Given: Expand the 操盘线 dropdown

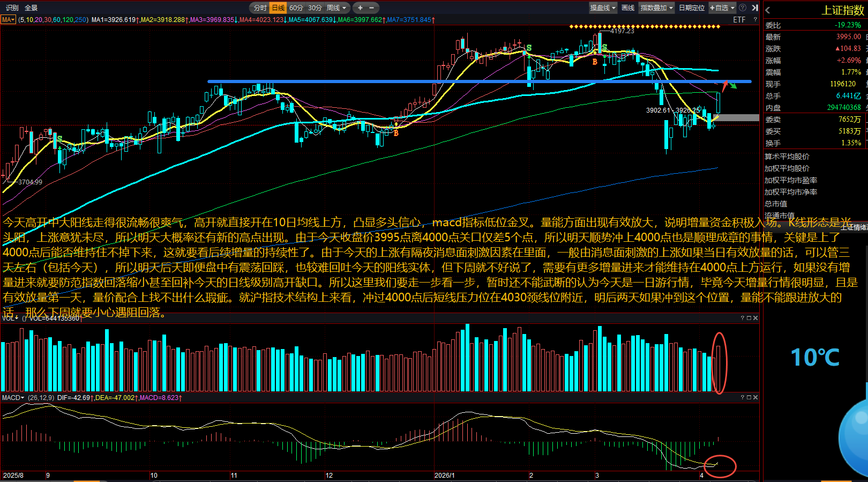Looking at the screenshot, I should pos(603,8).
